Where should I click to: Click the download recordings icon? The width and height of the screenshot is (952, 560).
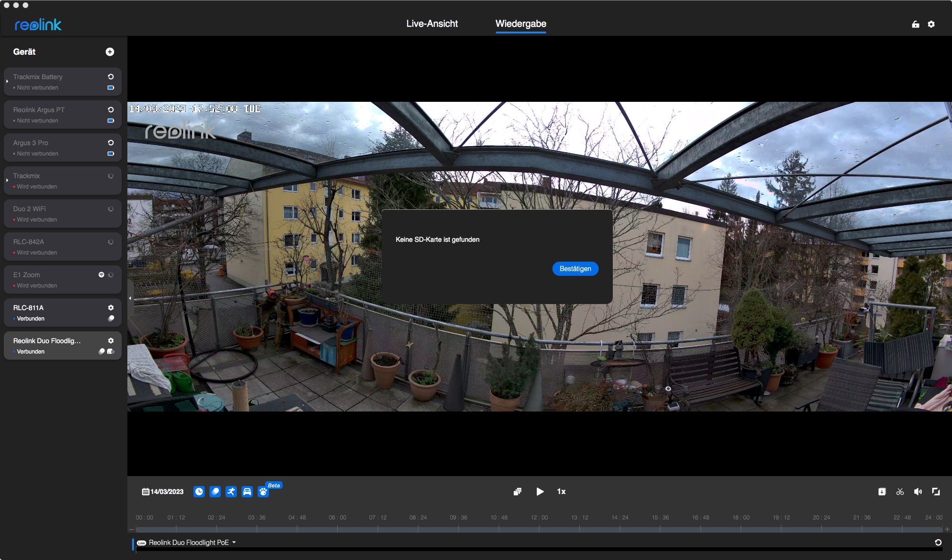(882, 492)
